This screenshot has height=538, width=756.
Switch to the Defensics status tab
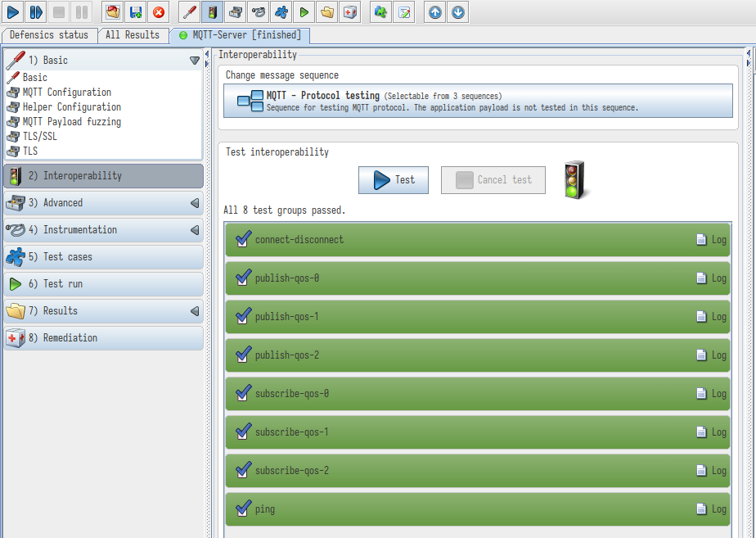(x=49, y=35)
